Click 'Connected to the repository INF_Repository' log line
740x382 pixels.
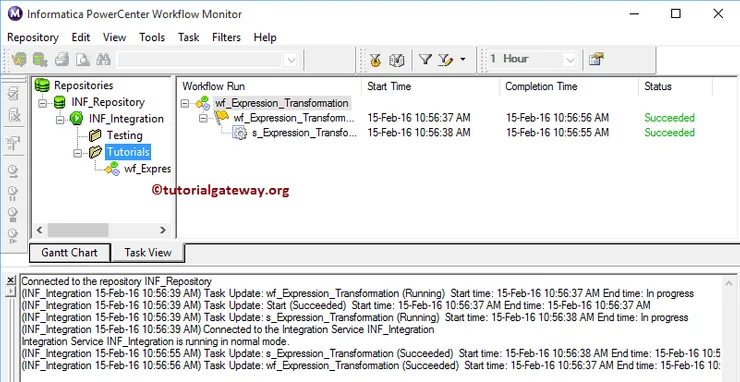tap(117, 281)
